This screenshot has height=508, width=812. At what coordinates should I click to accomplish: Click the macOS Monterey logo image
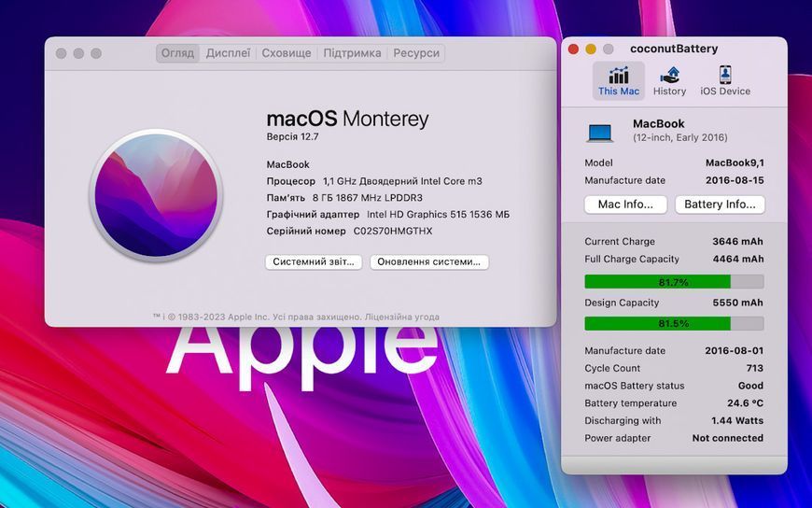coord(157,195)
